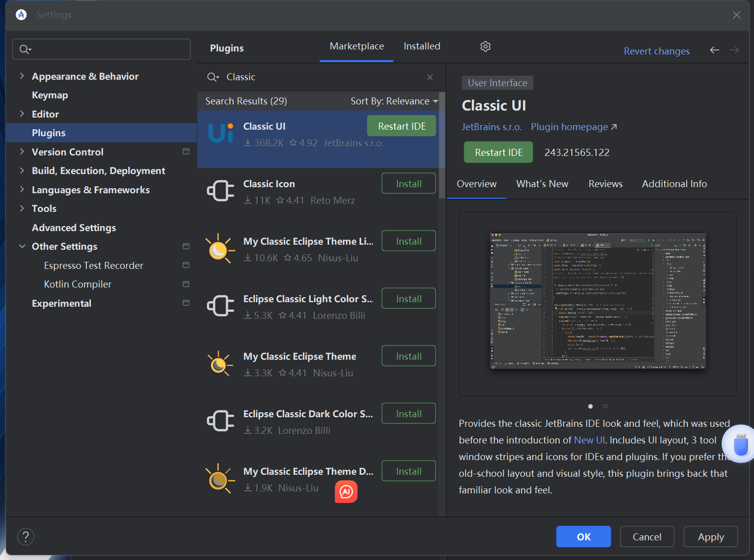Switch to the Installed tab
The width and height of the screenshot is (754, 560).
click(x=422, y=46)
